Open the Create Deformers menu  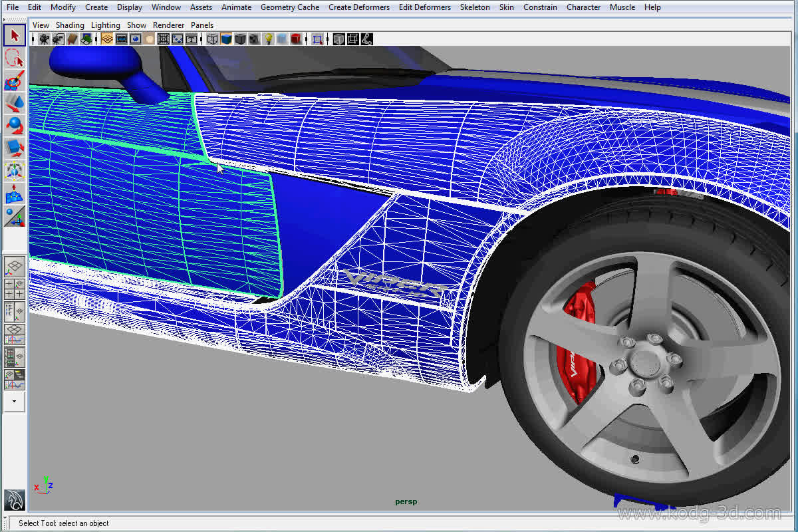pos(359,7)
